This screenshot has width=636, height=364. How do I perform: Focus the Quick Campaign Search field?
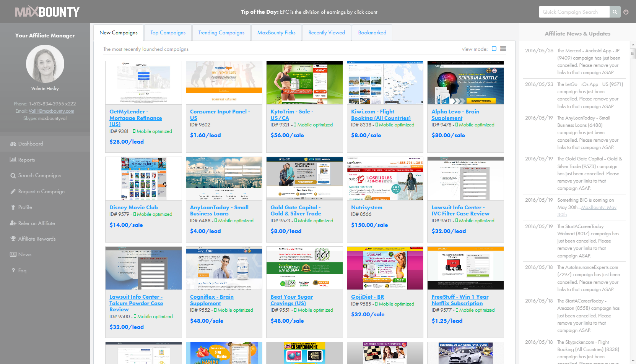(574, 12)
